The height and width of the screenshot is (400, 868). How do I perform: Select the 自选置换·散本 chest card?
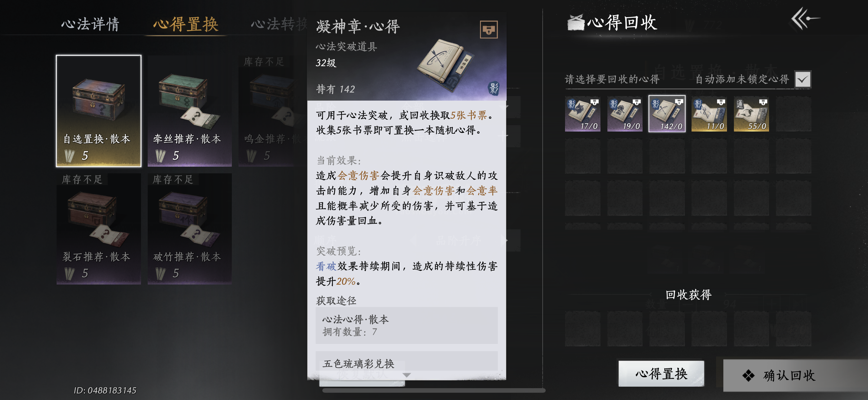click(99, 111)
